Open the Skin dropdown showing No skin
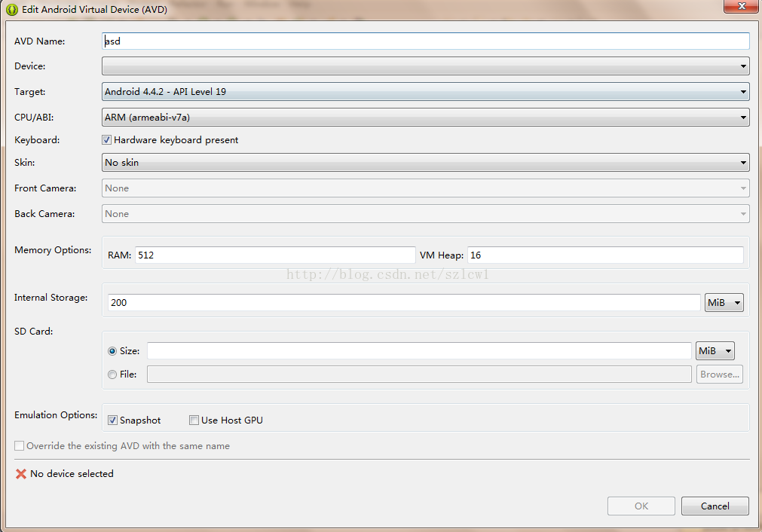 pyautogui.click(x=426, y=162)
